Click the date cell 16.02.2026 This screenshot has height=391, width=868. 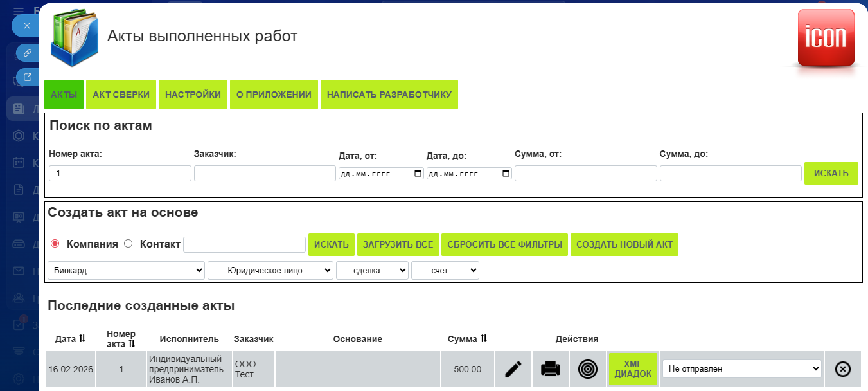71,369
